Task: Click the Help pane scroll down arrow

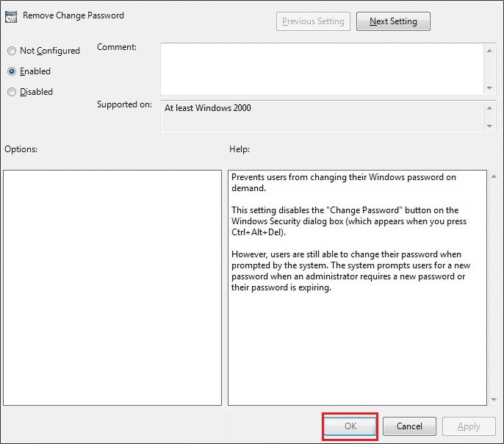Action: tap(494, 400)
